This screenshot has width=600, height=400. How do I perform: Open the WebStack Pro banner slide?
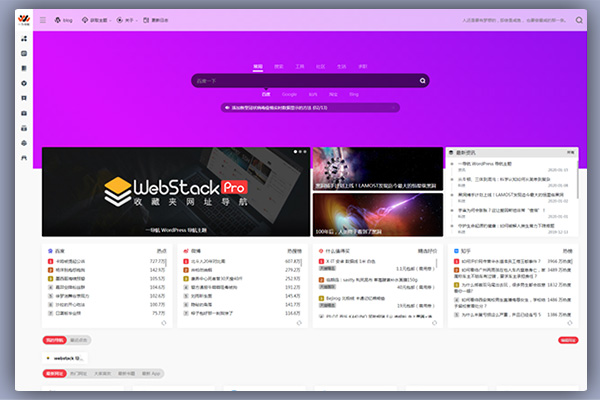click(x=176, y=191)
